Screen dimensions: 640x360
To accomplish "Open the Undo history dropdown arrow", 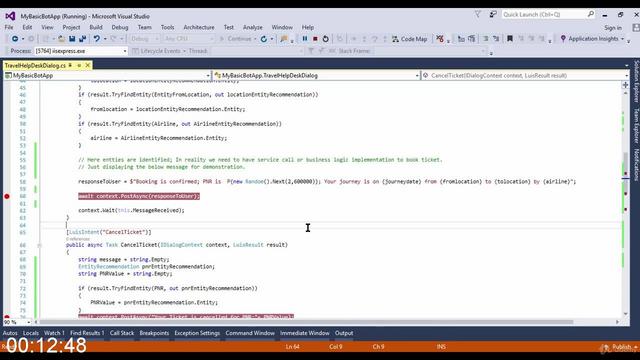I will pyautogui.click(x=104, y=39).
